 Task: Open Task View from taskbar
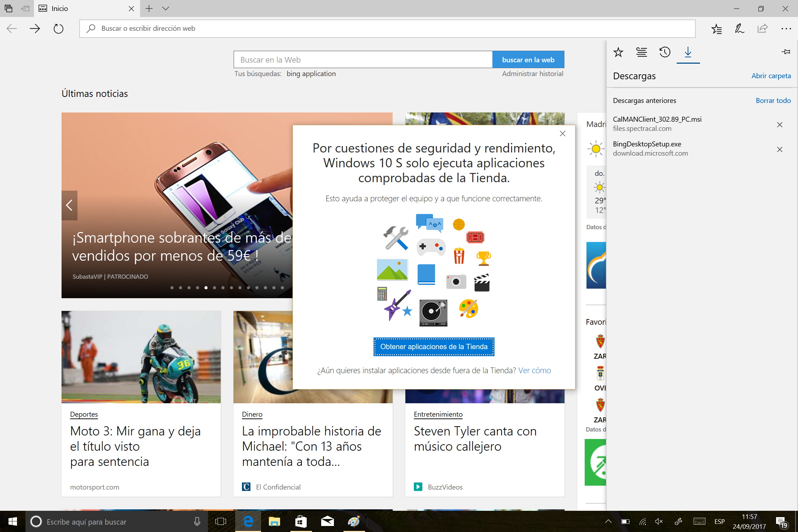pos(221,521)
